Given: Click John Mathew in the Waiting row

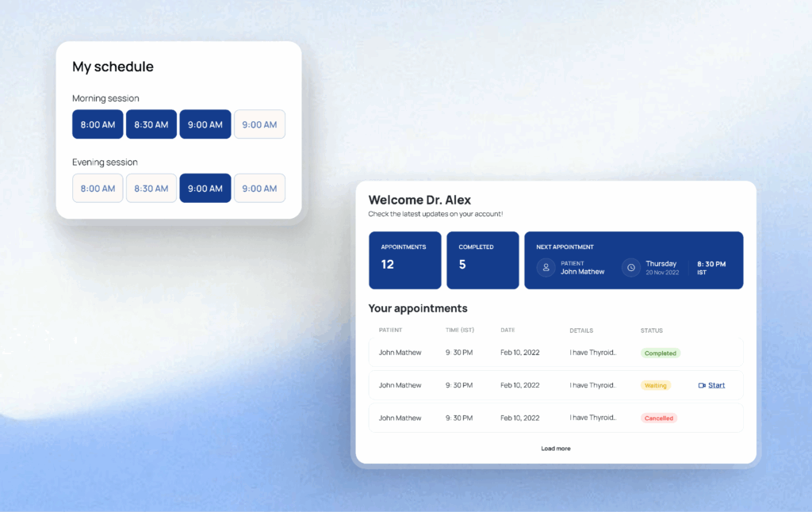Looking at the screenshot, I should 400,385.
